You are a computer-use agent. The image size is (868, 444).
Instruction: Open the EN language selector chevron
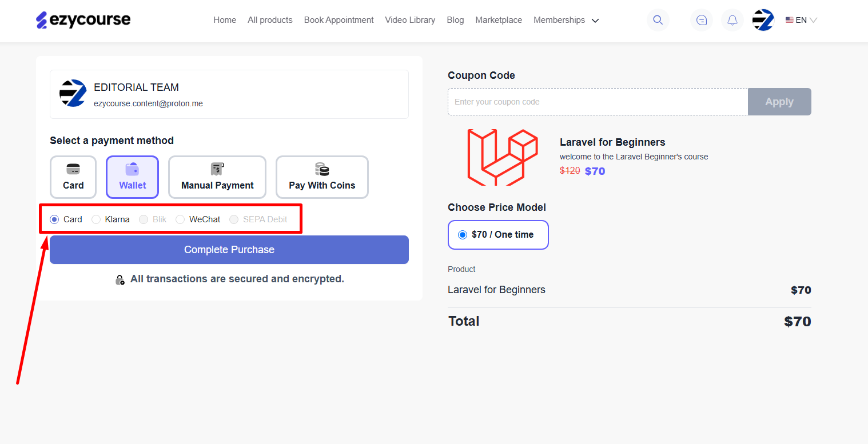[813, 20]
